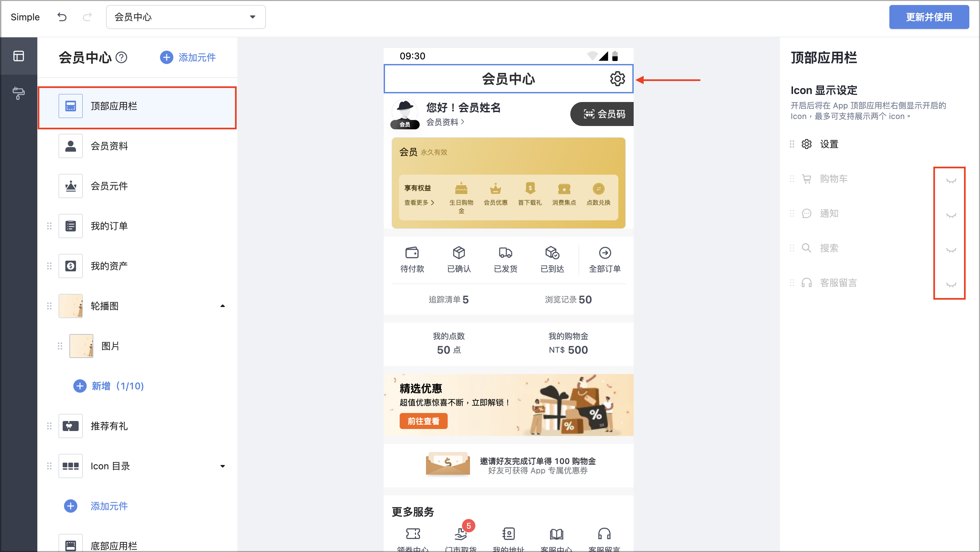The width and height of the screenshot is (980, 552).
Task: Open the paint roller theme icon
Action: pos(19,93)
